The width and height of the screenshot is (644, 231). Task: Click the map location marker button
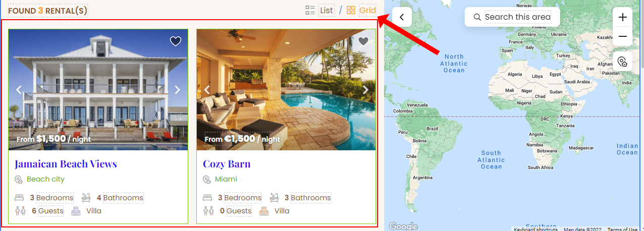click(622, 62)
